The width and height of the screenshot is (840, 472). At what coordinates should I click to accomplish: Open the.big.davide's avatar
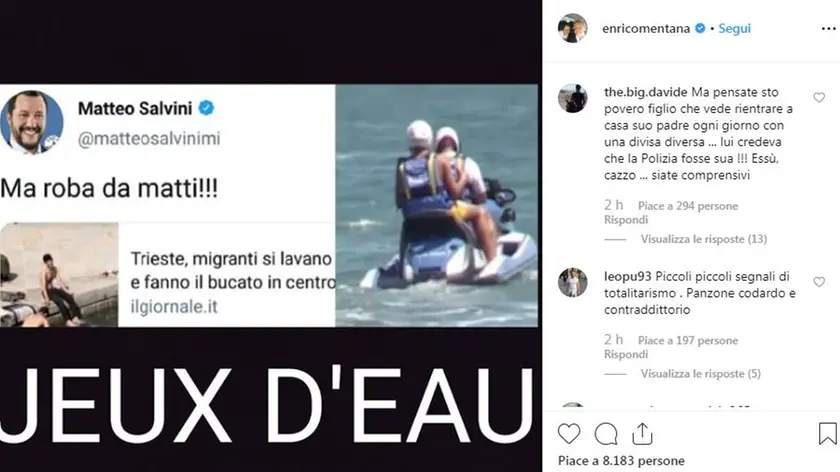(x=572, y=98)
